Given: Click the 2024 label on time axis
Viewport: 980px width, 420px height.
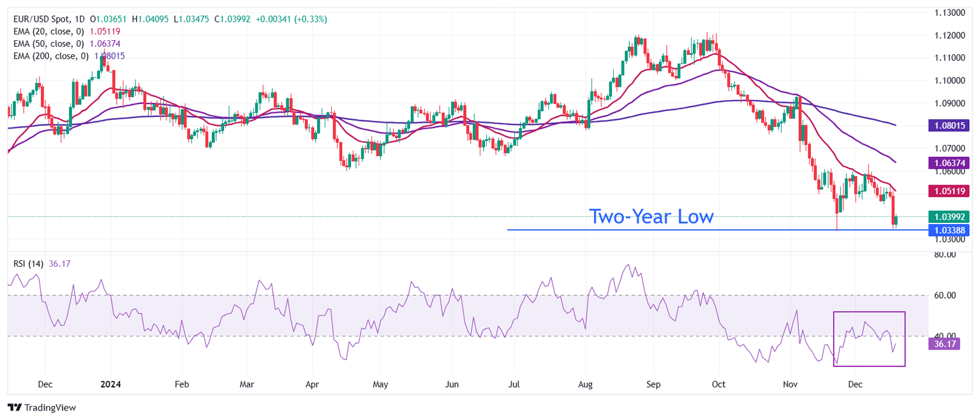Looking at the screenshot, I should click(x=111, y=385).
